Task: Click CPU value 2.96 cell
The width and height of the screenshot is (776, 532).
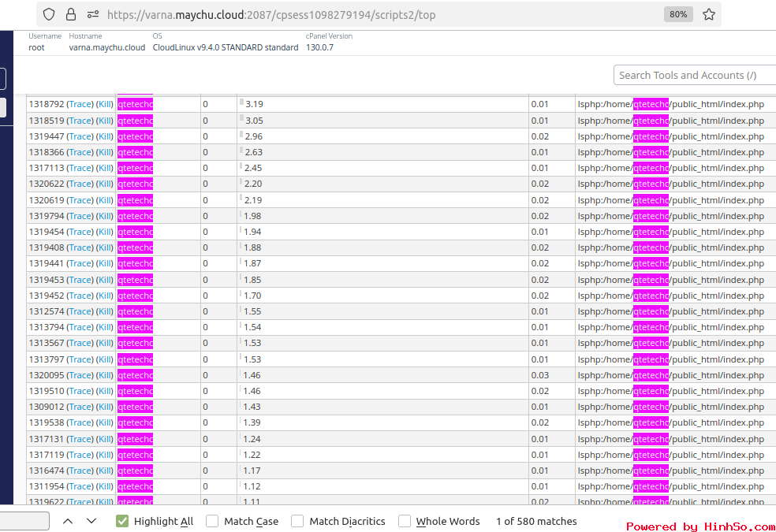Action: click(382, 136)
